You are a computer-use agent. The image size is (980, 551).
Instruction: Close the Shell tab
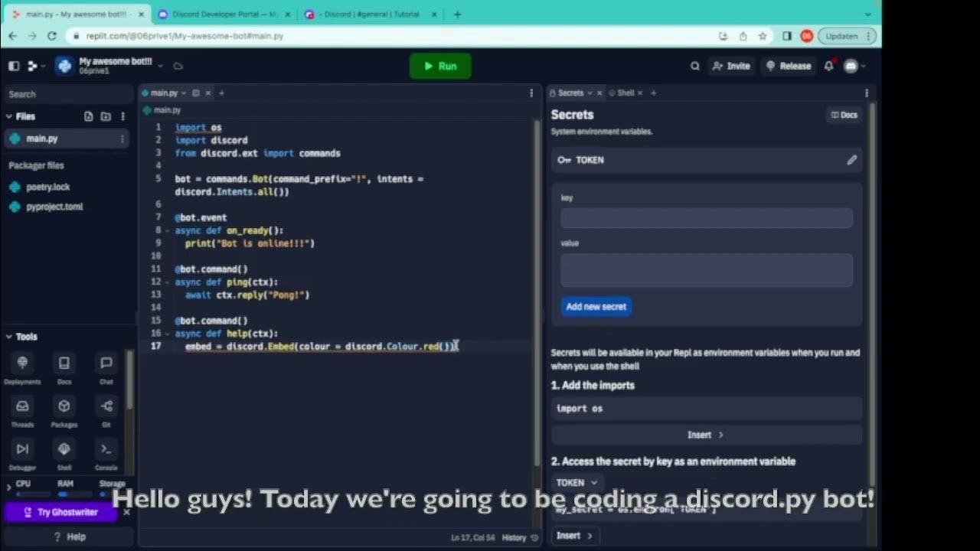click(640, 93)
